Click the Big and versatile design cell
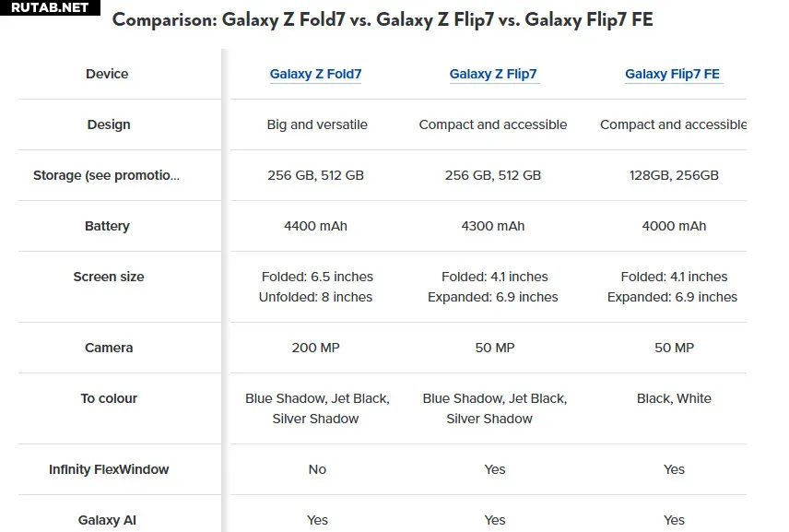Screen dimensions: 789x532 317,124
